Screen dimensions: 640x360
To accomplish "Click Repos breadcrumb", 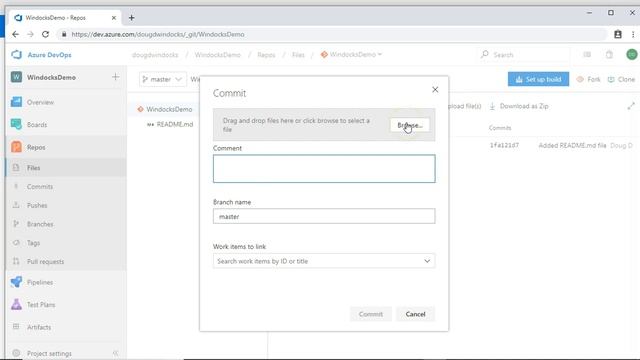I will (266, 55).
